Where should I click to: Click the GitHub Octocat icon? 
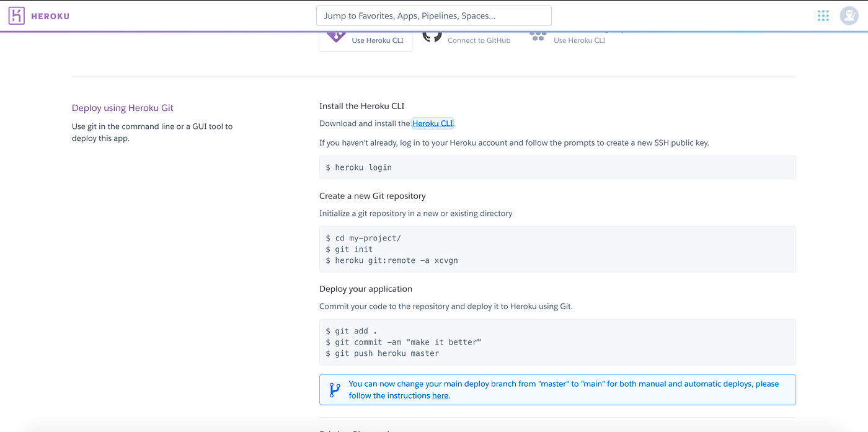click(432, 35)
